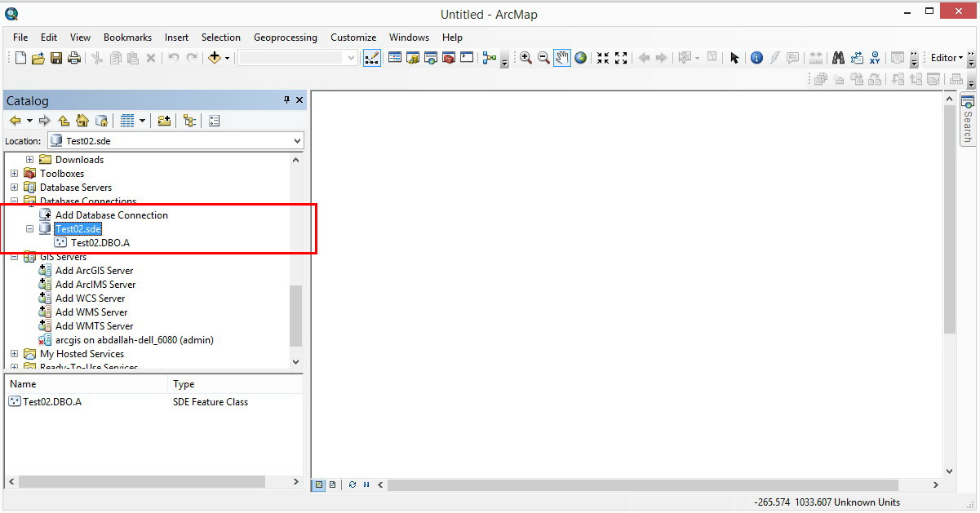The width and height of the screenshot is (980, 513).
Task: Open the Python window
Action: coord(467,58)
